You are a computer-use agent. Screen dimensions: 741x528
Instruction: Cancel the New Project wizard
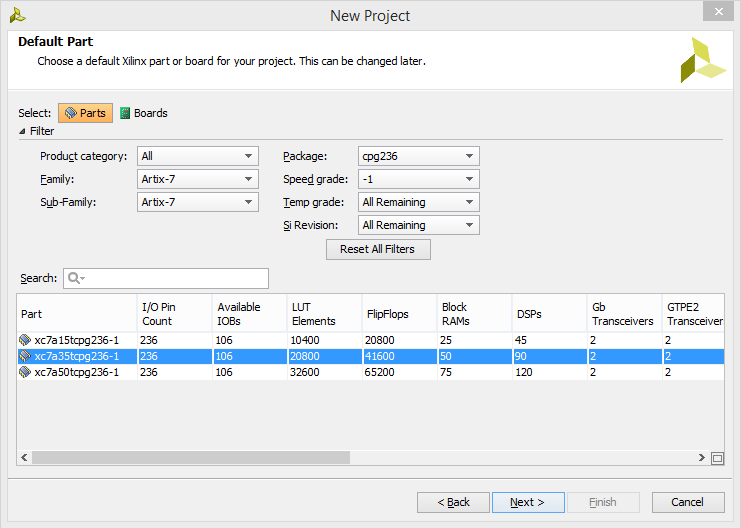[688, 502]
